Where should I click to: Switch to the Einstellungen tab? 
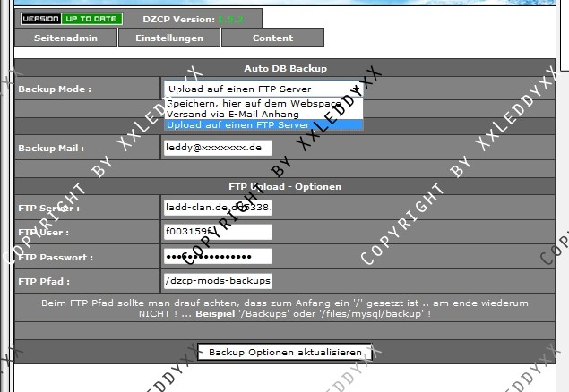point(168,38)
